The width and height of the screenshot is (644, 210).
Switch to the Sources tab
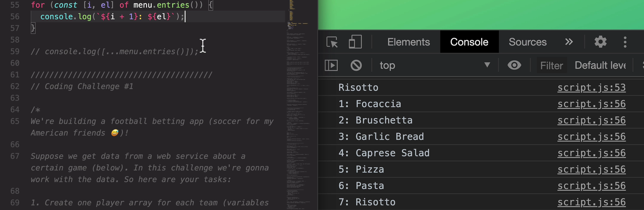click(x=527, y=42)
